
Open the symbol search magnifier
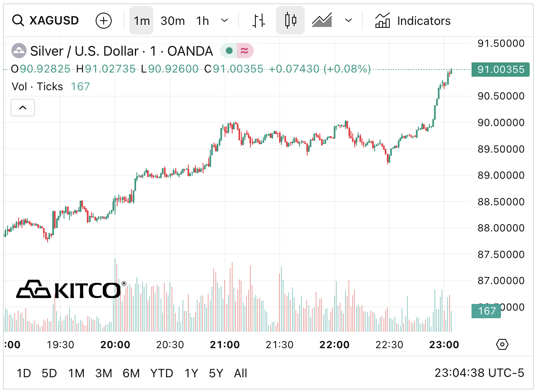(18, 20)
